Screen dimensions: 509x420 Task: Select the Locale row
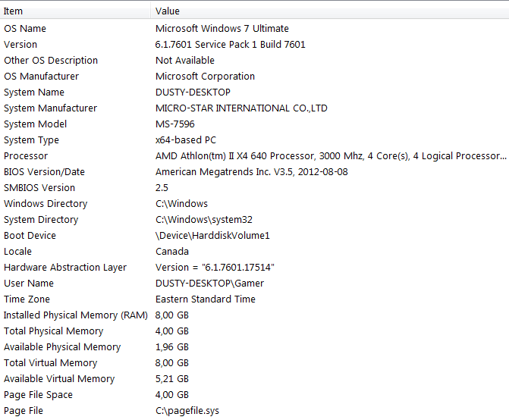coord(255,252)
